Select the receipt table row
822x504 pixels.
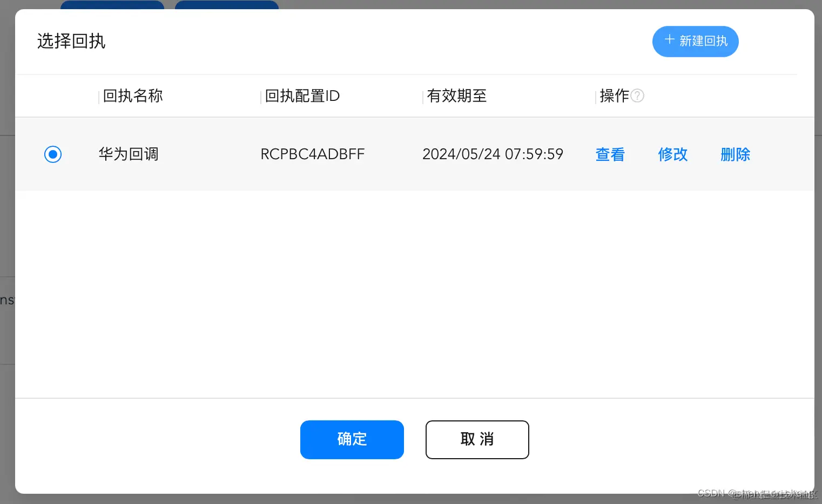pos(378,154)
